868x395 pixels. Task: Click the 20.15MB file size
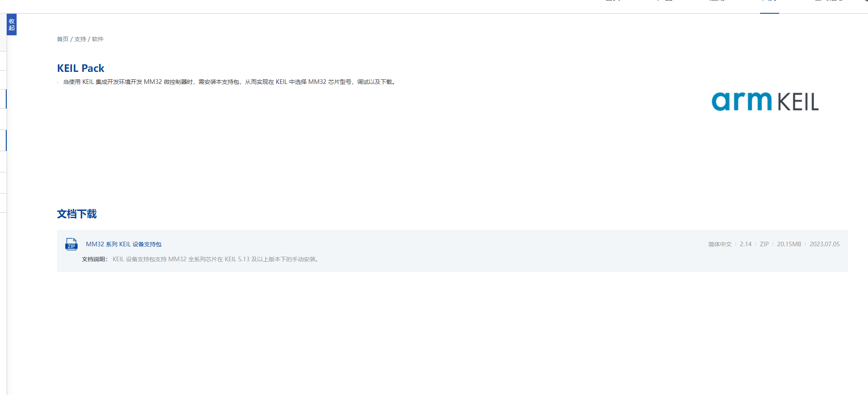(789, 244)
